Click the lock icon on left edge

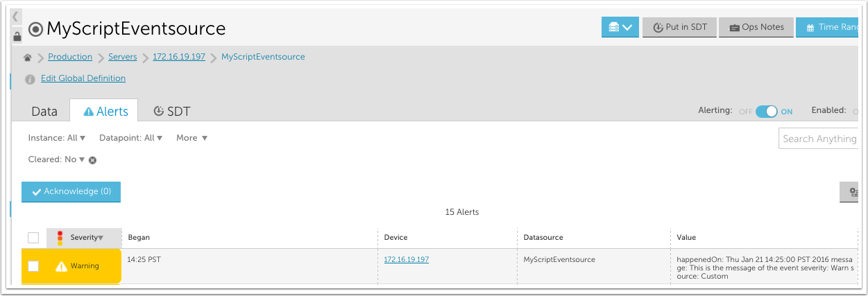coord(17,36)
